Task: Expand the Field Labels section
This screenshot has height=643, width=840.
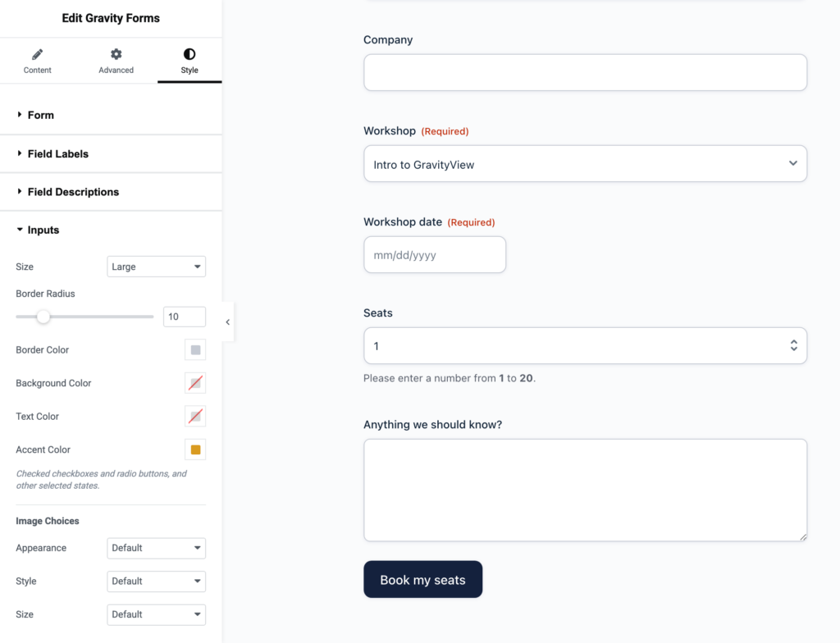Action: coord(111,154)
